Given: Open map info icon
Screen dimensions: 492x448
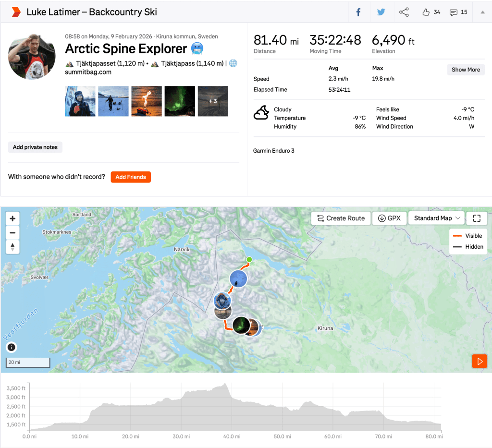Looking at the screenshot, I should [x=12, y=347].
